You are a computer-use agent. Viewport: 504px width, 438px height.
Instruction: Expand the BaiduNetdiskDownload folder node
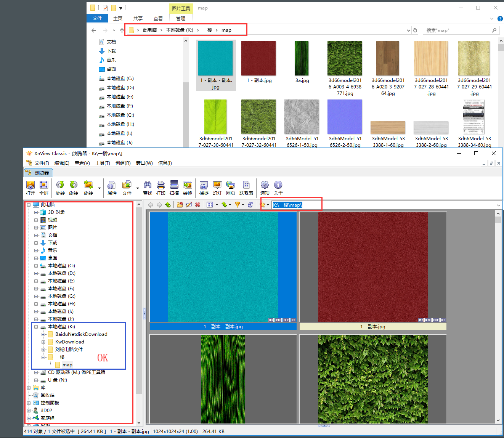click(x=43, y=334)
